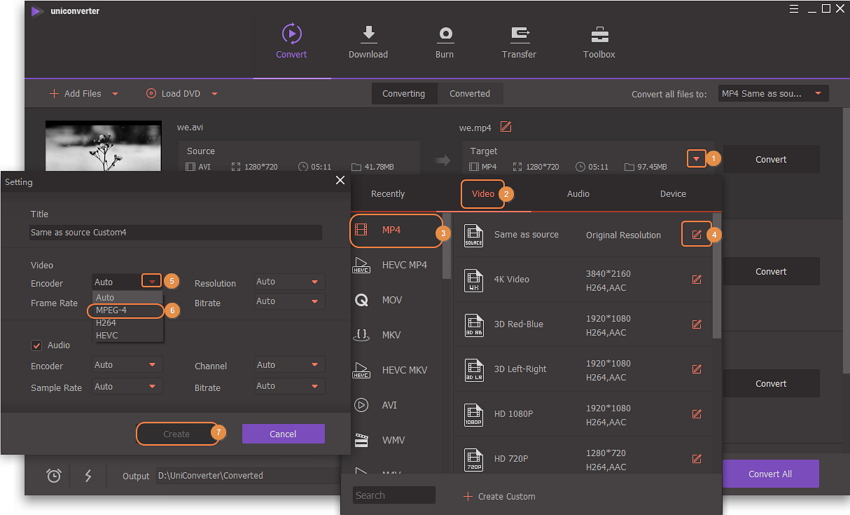Open the Convert all files to dropdown
Image resolution: width=850 pixels, height=515 pixels.
pyautogui.click(x=773, y=94)
